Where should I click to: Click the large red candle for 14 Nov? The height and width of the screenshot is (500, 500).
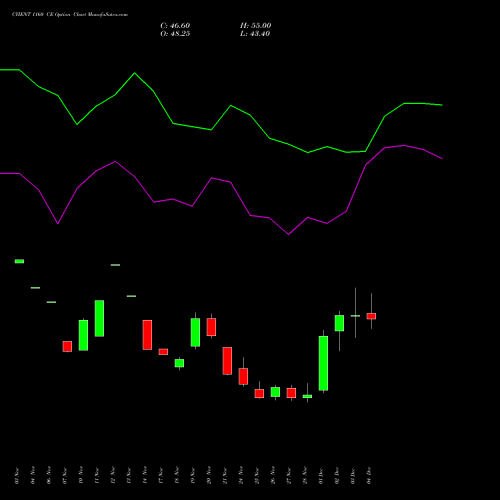click(147, 335)
